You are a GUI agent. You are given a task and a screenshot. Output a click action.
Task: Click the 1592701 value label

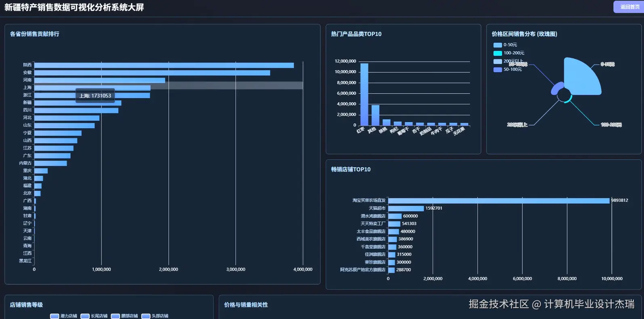434,208
